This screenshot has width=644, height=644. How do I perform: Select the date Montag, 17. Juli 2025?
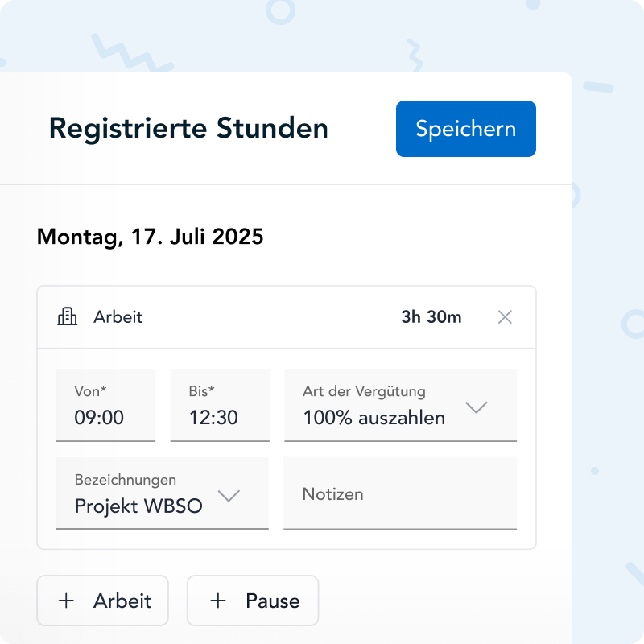point(149,237)
